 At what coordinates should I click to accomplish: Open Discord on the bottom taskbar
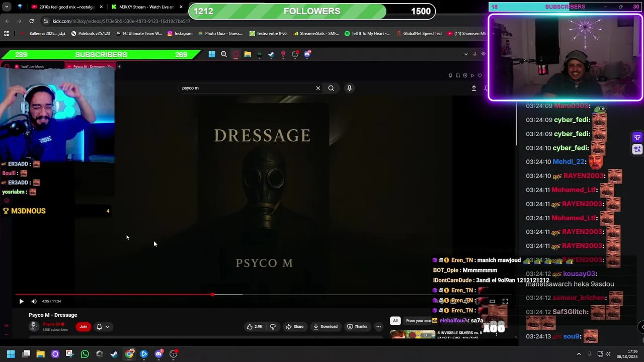click(x=158, y=354)
